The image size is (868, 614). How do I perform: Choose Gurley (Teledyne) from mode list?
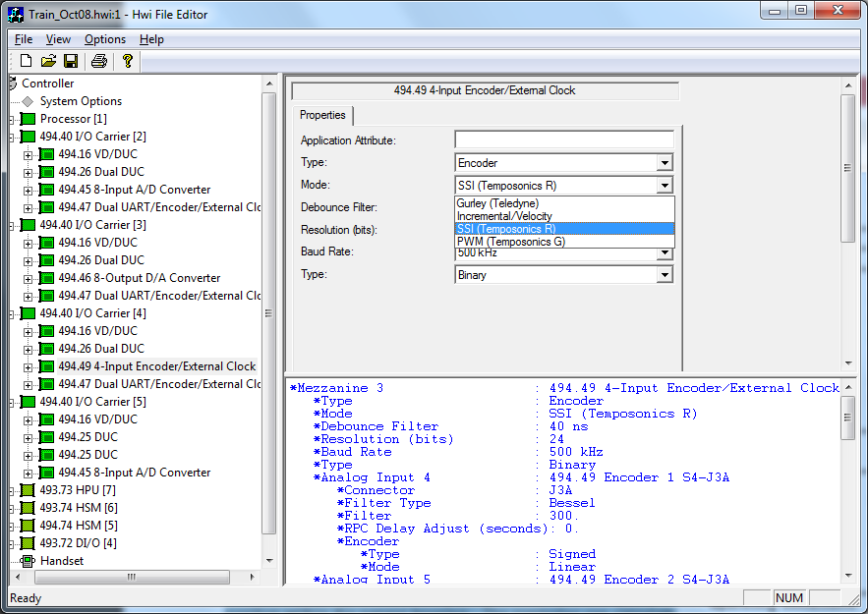tap(564, 203)
